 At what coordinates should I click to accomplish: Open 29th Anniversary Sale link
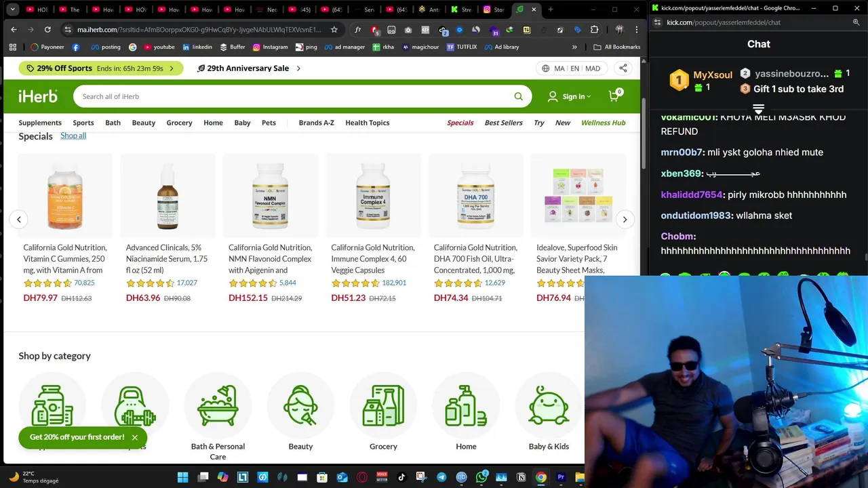(248, 68)
